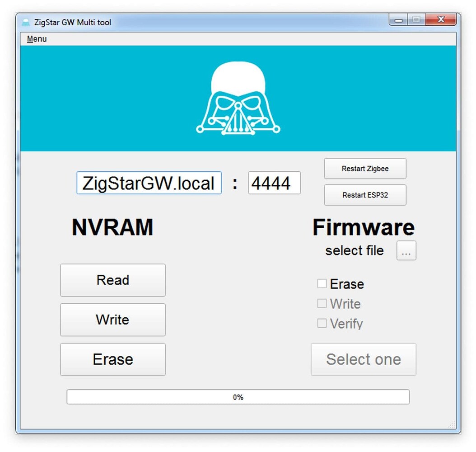The width and height of the screenshot is (476, 452).
Task: Click the NVRAM section heading
Action: click(112, 227)
